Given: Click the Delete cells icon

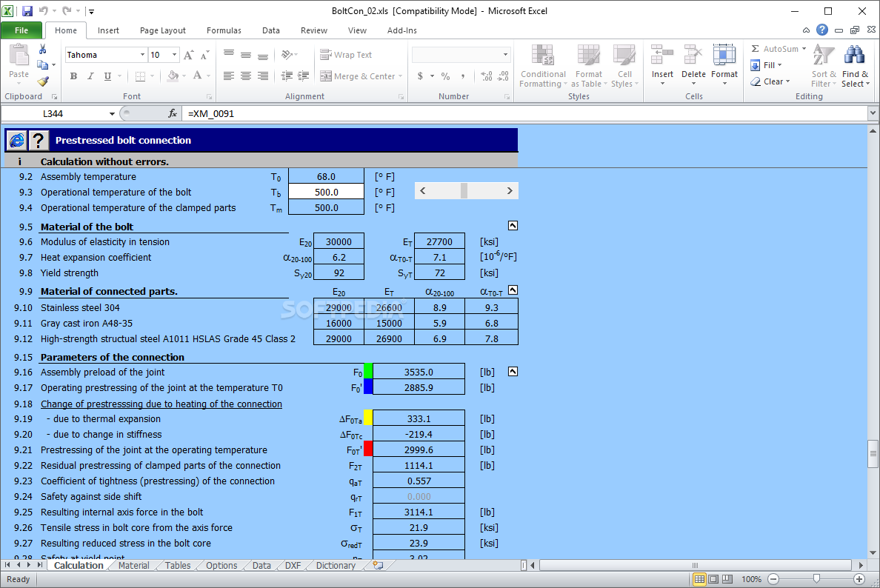Looking at the screenshot, I should pos(693,55).
